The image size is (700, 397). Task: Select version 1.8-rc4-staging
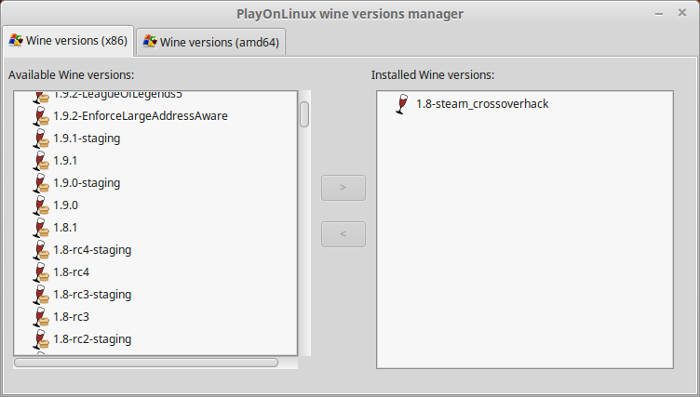click(x=92, y=250)
